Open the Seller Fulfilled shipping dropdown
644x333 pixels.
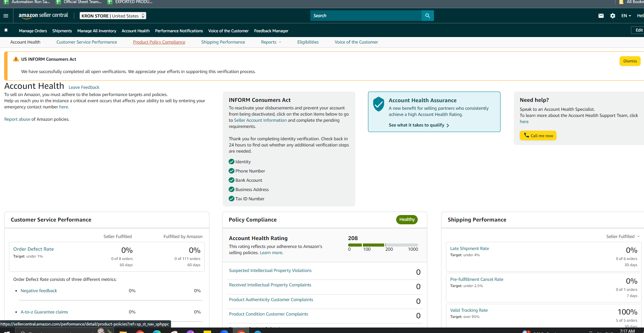[623, 236]
